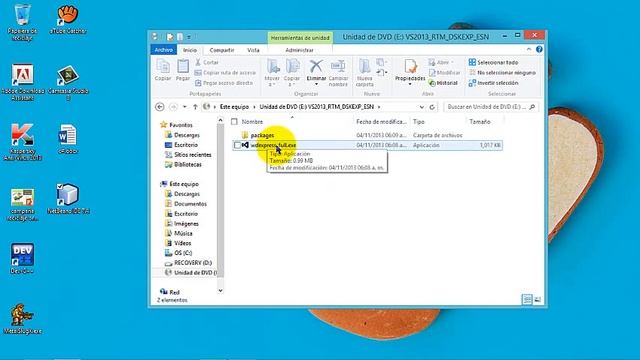Select the packages folder
This screenshot has width=640, height=360.
click(x=262, y=135)
